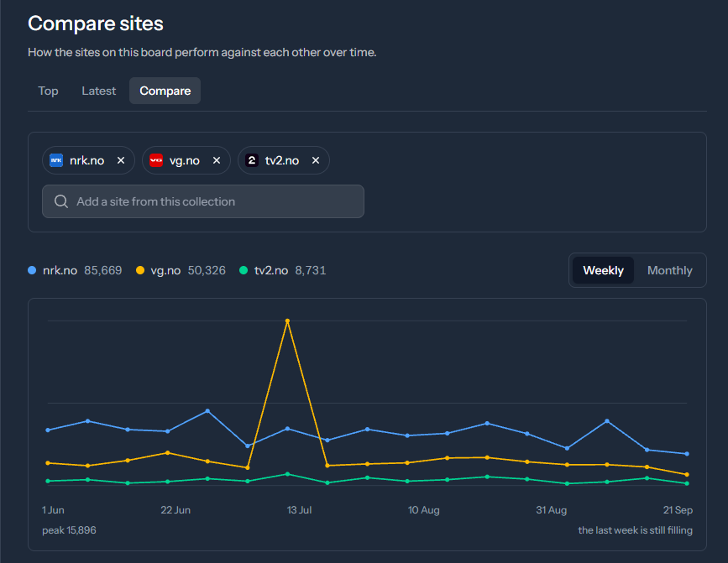Image resolution: width=728 pixels, height=563 pixels.
Task: Click the tv2.no chip label
Action: coord(282,160)
